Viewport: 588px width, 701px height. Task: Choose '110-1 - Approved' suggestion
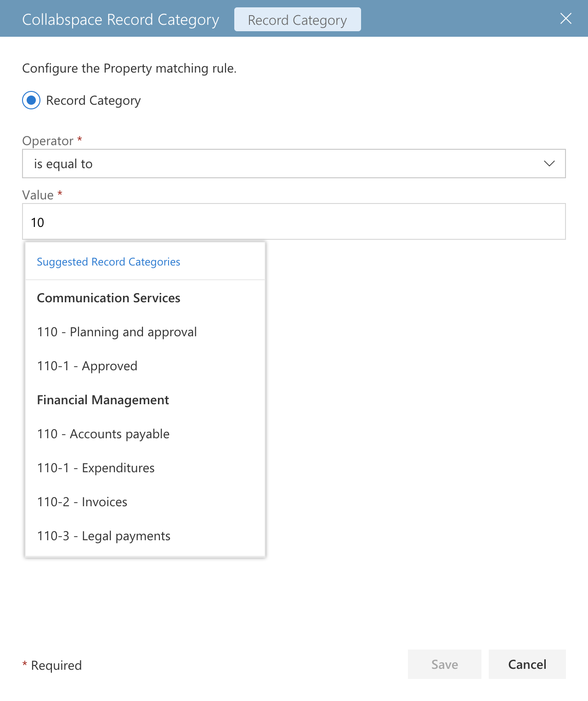click(145, 366)
